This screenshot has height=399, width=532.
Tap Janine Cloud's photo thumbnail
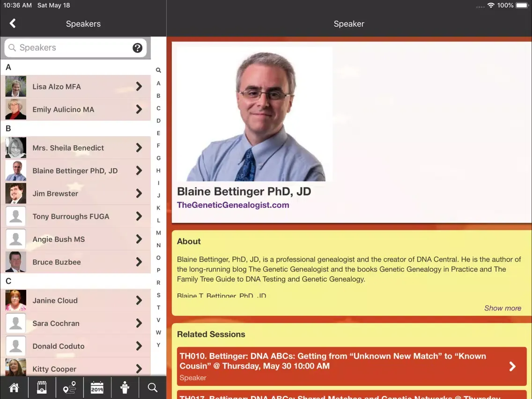click(x=15, y=300)
